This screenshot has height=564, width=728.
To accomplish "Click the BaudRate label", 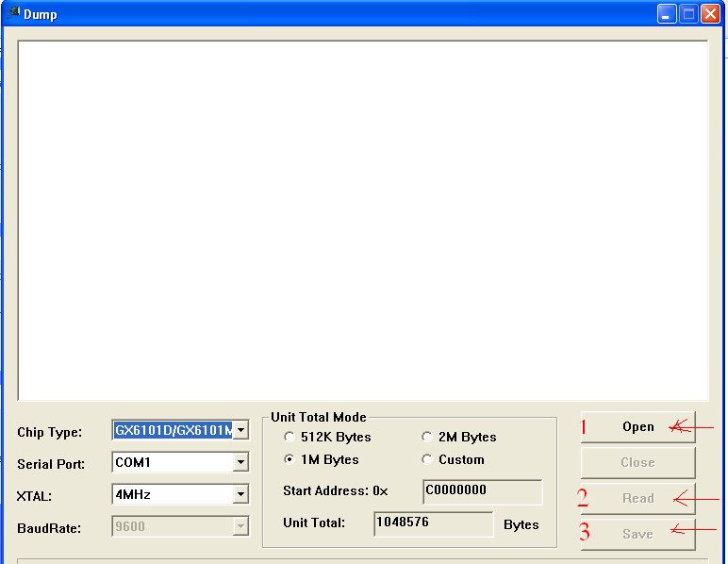I will 49,528.
